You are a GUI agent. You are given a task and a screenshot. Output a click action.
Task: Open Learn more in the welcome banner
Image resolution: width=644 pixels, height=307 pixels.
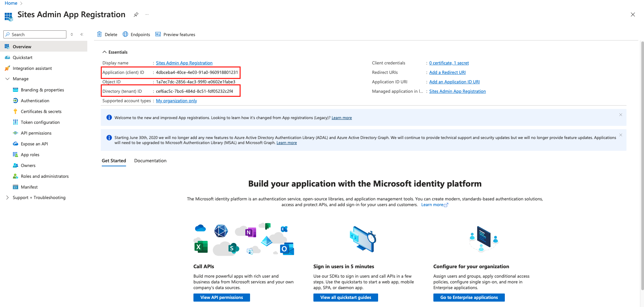pos(342,118)
